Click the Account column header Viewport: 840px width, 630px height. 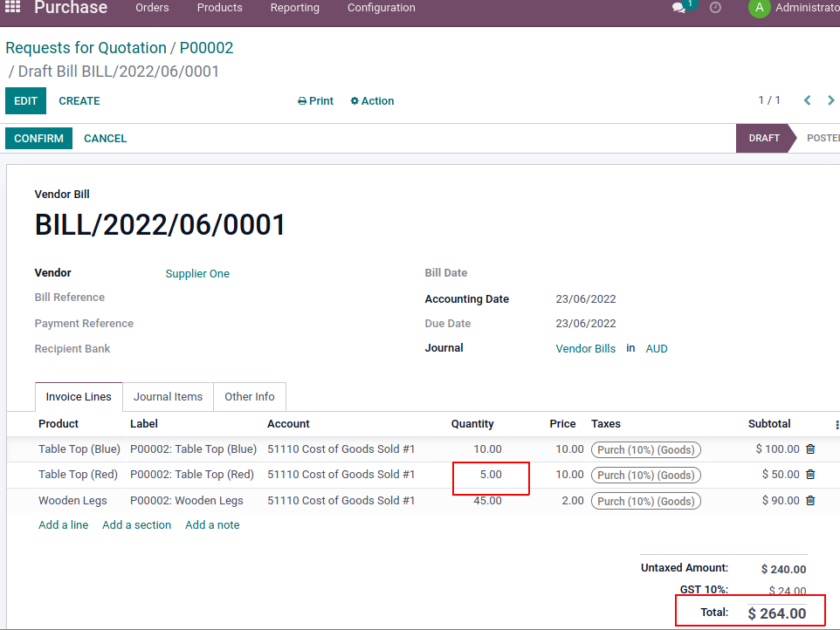[288, 424]
